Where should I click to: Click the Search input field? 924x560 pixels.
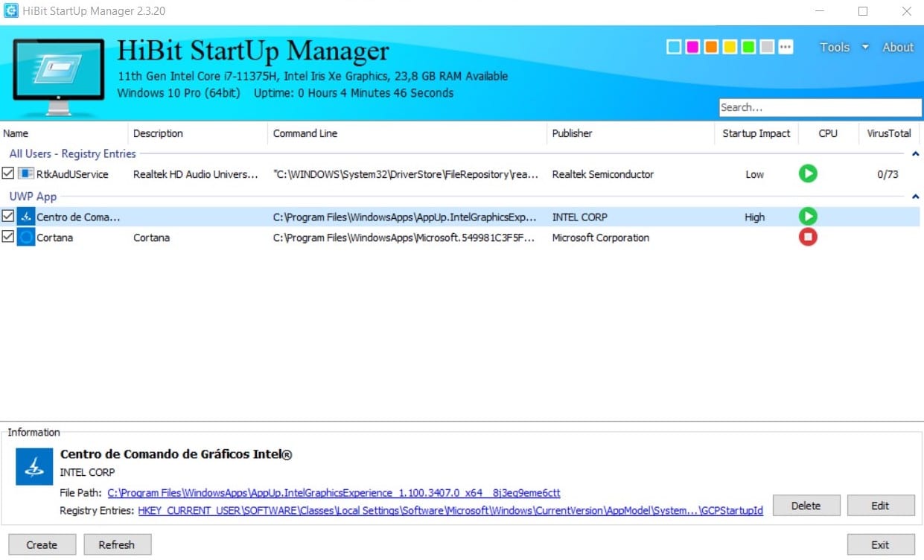pyautogui.click(x=820, y=107)
